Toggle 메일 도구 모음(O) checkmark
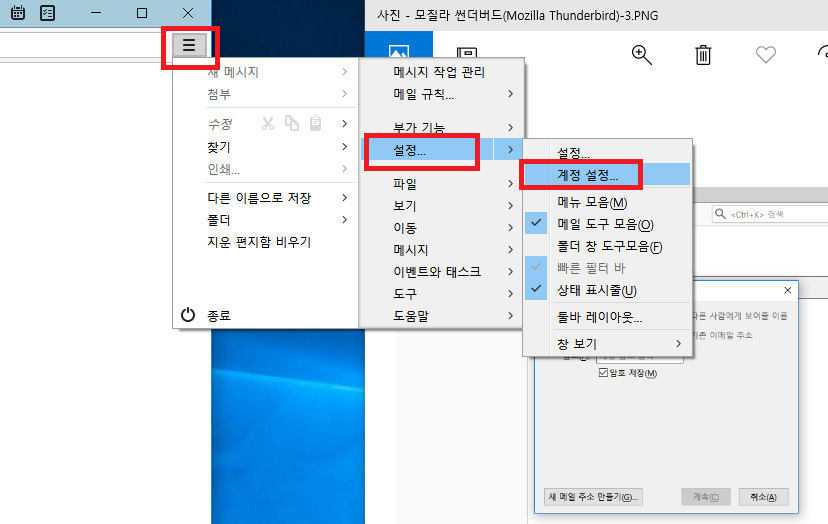Viewport: 828px width, 524px height. [536, 223]
